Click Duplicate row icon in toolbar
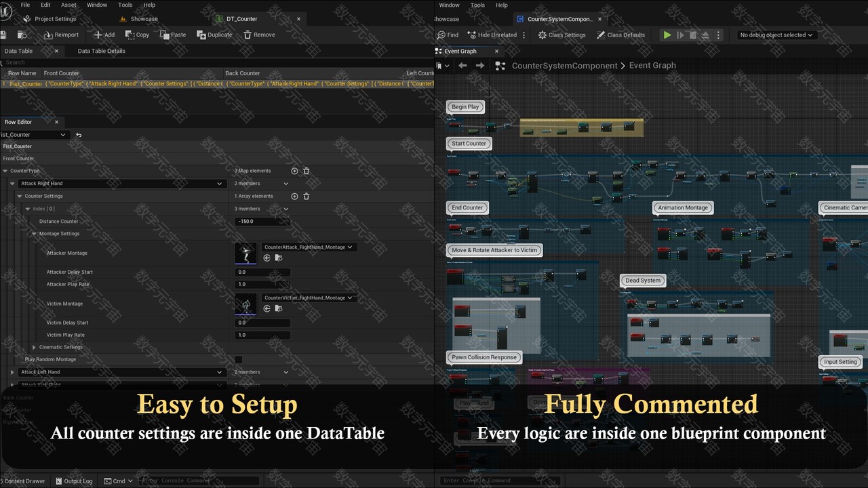 tap(201, 35)
